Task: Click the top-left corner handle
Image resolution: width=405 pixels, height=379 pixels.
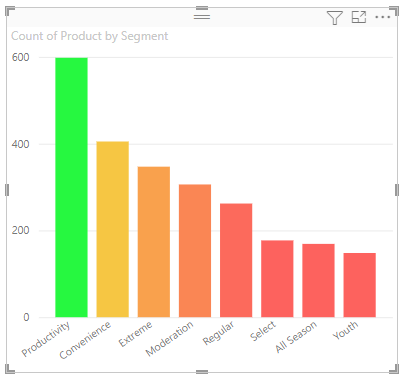Action: click(x=10, y=11)
